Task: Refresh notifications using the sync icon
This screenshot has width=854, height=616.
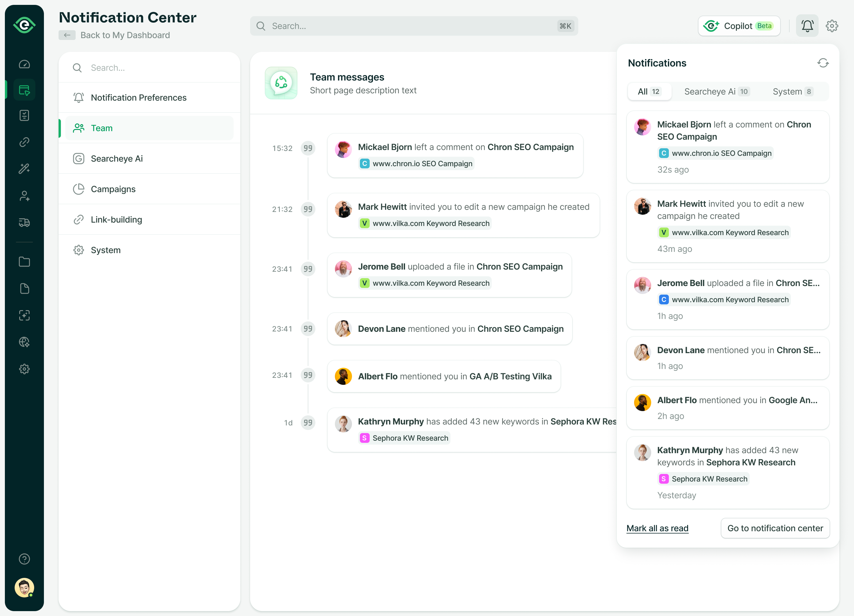Action: [823, 63]
